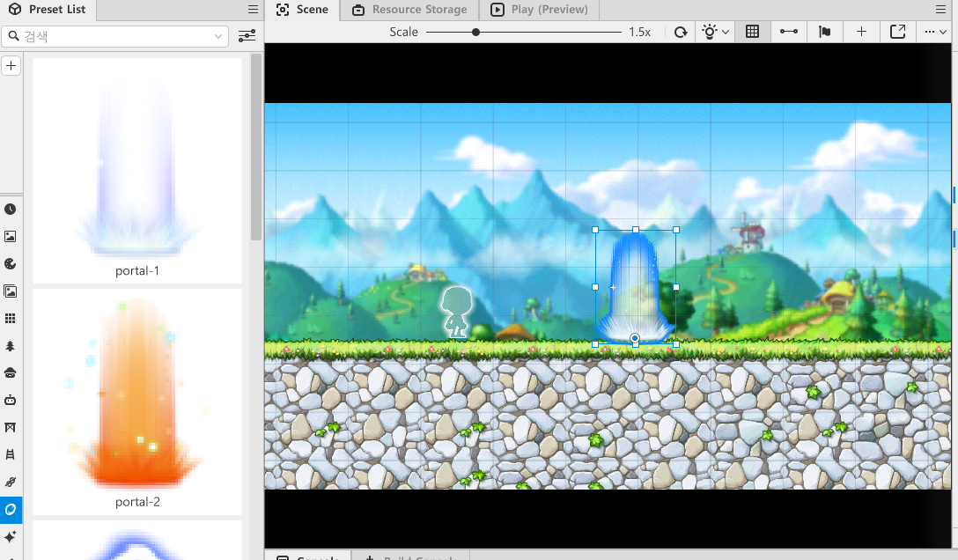958x560 pixels.
Task: Open the banner-frame preset category icon
Action: tap(11, 427)
